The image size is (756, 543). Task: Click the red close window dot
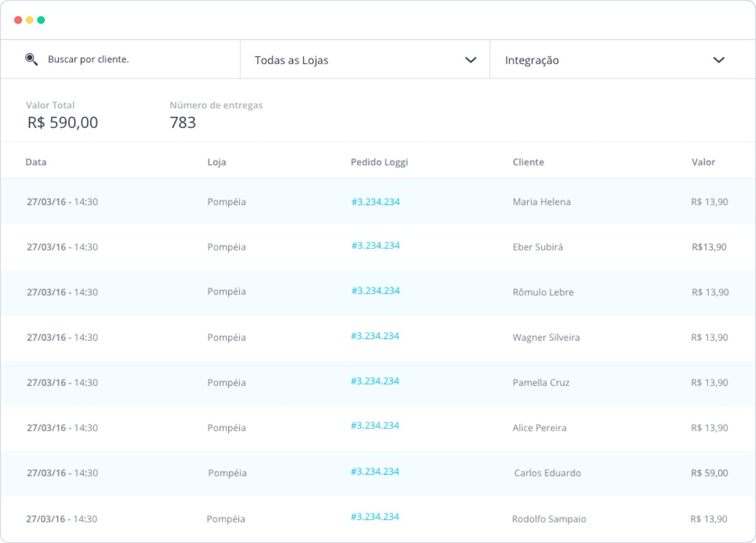[x=18, y=20]
